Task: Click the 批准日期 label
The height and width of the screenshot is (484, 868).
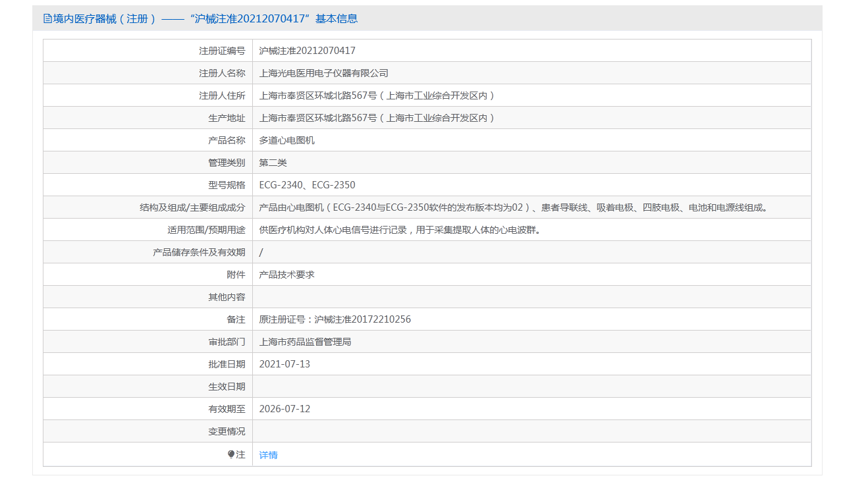Action: 227,364
